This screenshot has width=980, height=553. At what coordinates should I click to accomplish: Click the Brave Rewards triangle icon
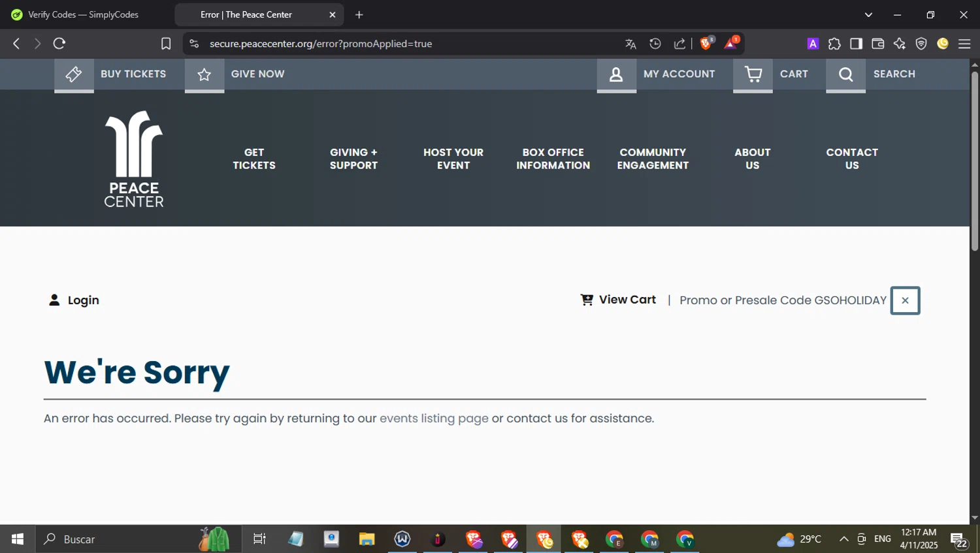point(731,43)
